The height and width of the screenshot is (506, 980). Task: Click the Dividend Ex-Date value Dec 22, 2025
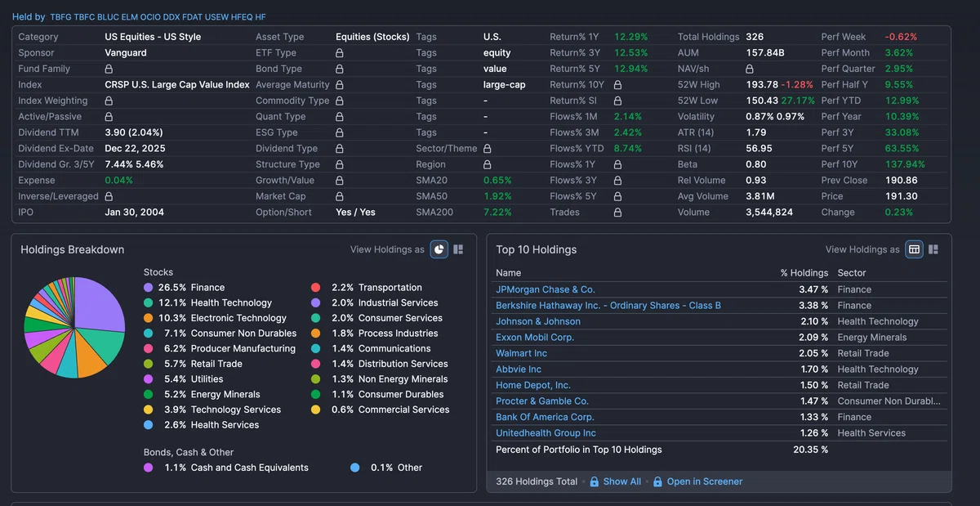[135, 149]
